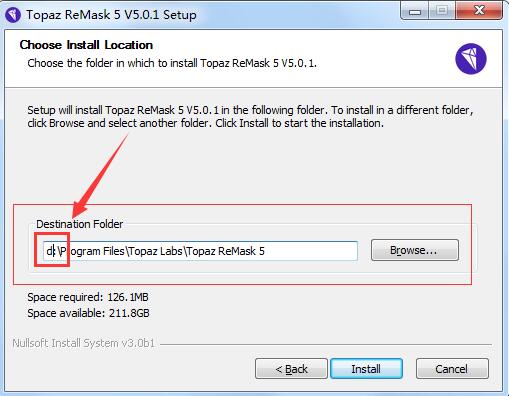Close the Topaz ReMask 5 Setup window
The height and width of the screenshot is (396, 509).
(479, 11)
